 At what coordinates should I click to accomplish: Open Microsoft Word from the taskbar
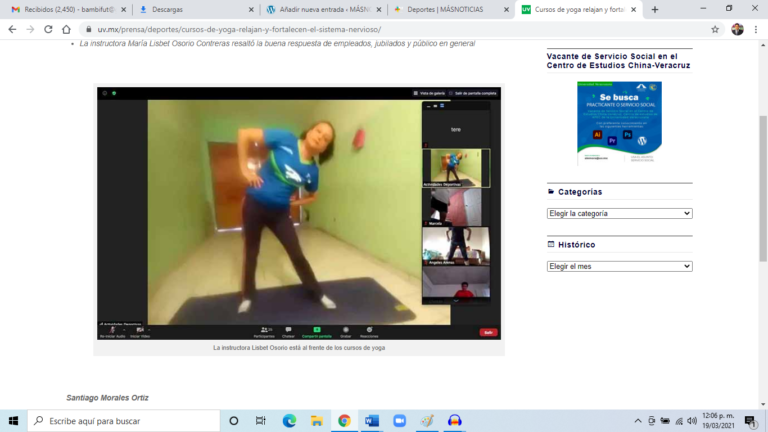pyautogui.click(x=372, y=421)
